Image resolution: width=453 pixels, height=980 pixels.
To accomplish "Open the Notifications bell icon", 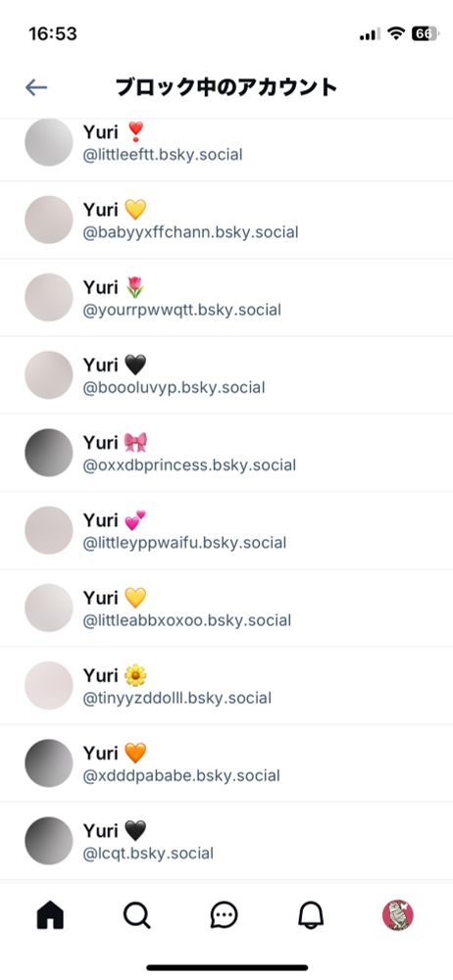I will click(311, 916).
